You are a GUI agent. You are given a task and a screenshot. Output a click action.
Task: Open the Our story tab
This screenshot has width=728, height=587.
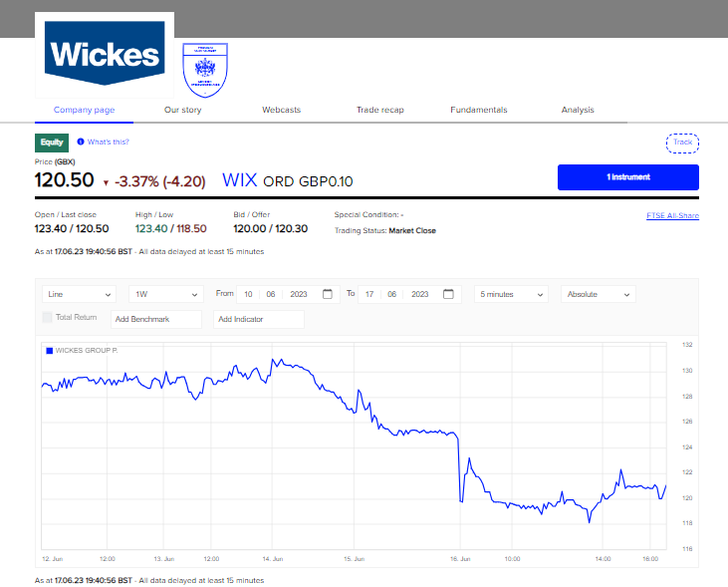(x=183, y=110)
